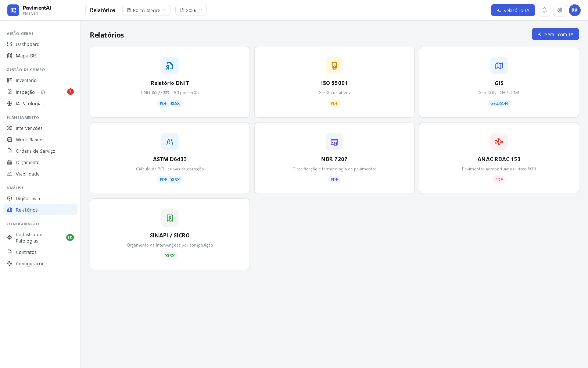Viewport: 588px width, 368px height.
Task: Click the Intervenções tools icon
Action: tap(10, 128)
